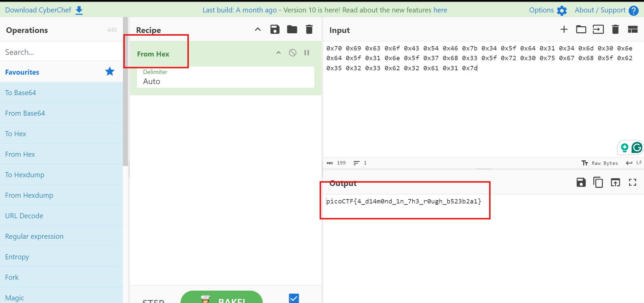Select the Regular expression operation
The image size is (644, 303).
point(61,236)
